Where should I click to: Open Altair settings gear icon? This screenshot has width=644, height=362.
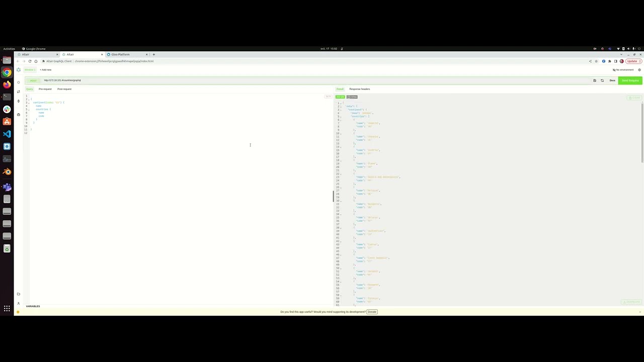pyautogui.click(x=639, y=70)
